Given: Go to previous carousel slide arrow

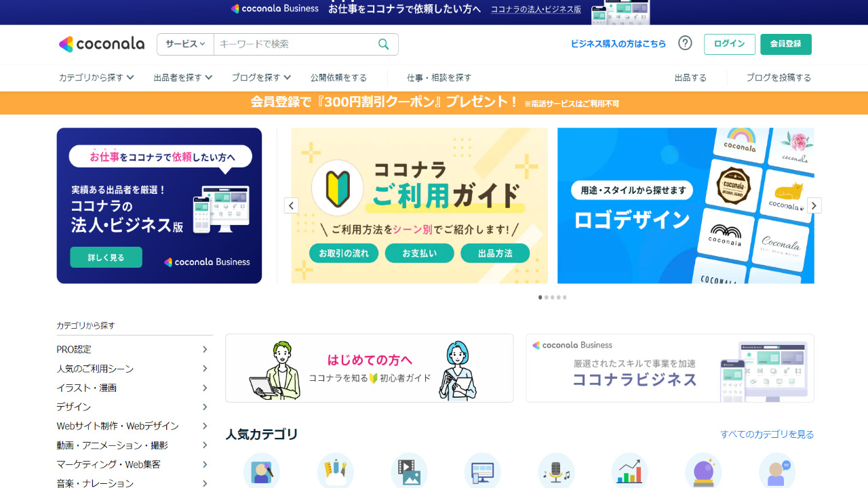Looking at the screenshot, I should pos(292,205).
